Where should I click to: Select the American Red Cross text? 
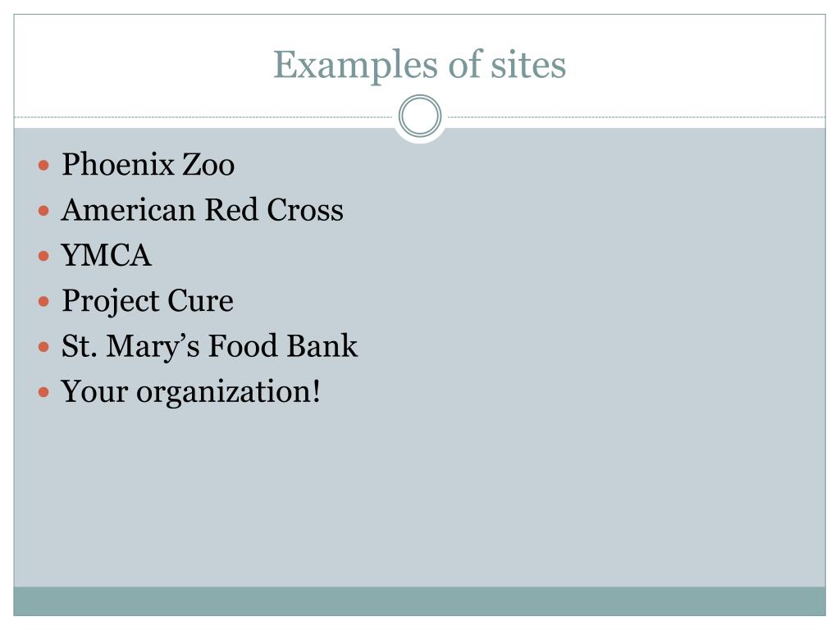(203, 209)
